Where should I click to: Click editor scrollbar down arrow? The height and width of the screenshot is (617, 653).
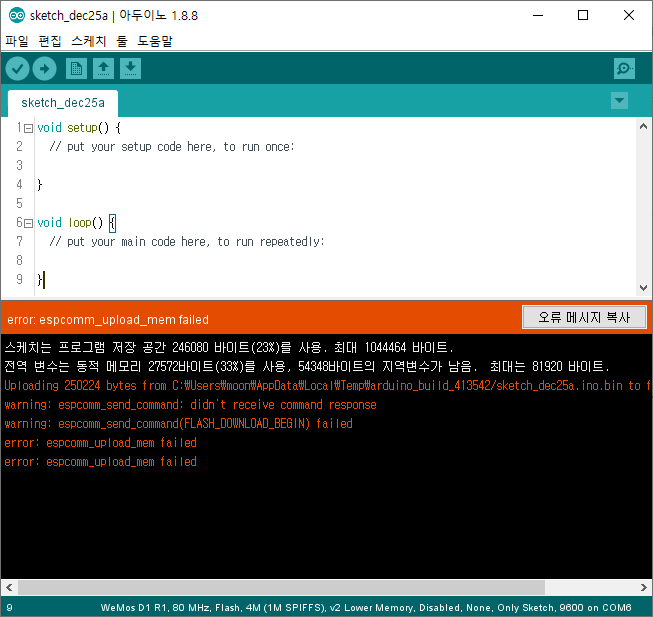point(643,288)
